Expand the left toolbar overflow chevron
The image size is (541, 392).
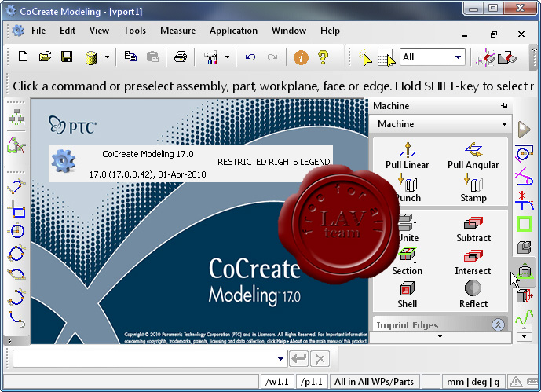pyautogui.click(x=9, y=341)
